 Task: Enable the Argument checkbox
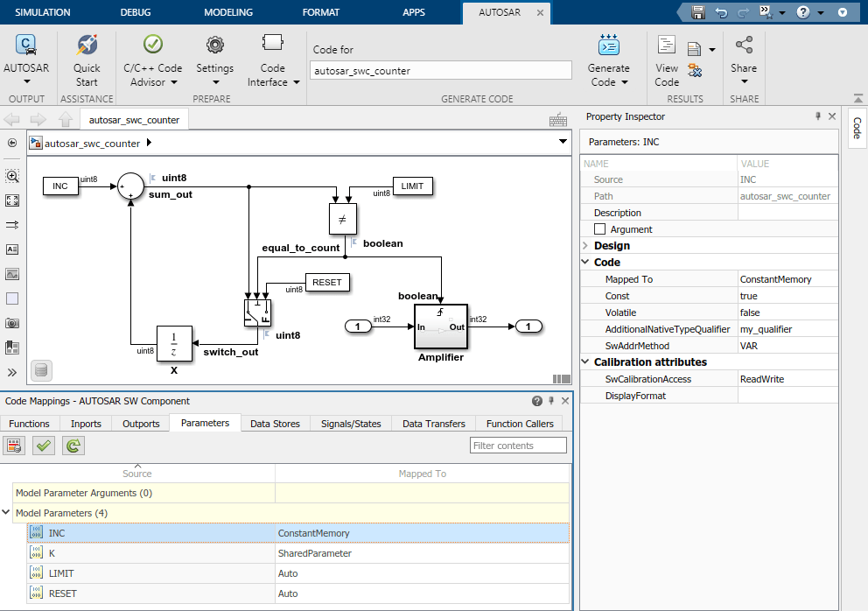point(600,229)
